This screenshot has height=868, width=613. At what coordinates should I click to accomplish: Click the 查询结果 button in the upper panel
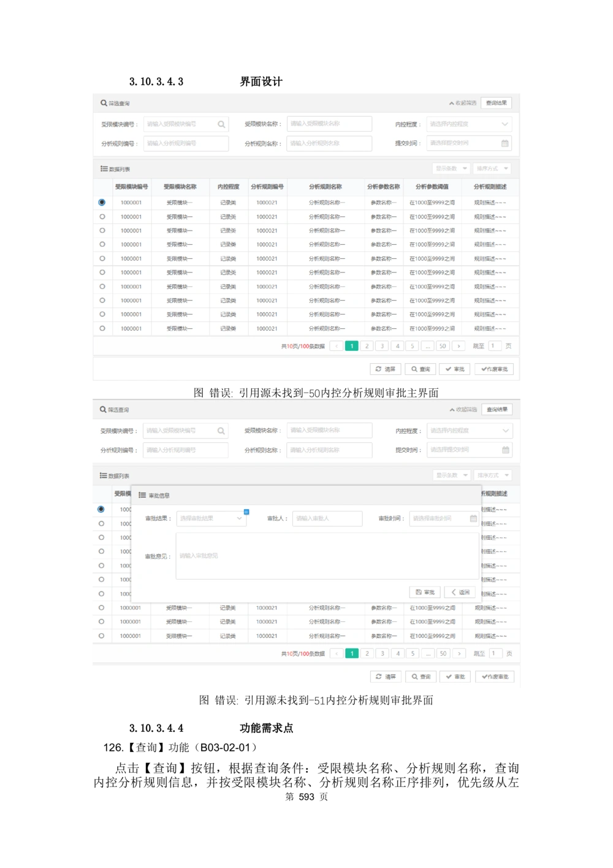pos(497,103)
